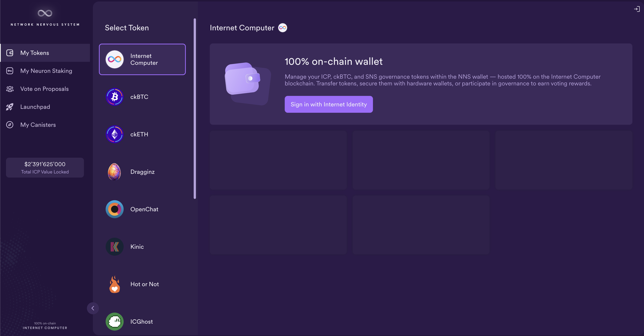644x336 pixels.
Task: Select the OpenChat token icon
Action: [x=115, y=209]
